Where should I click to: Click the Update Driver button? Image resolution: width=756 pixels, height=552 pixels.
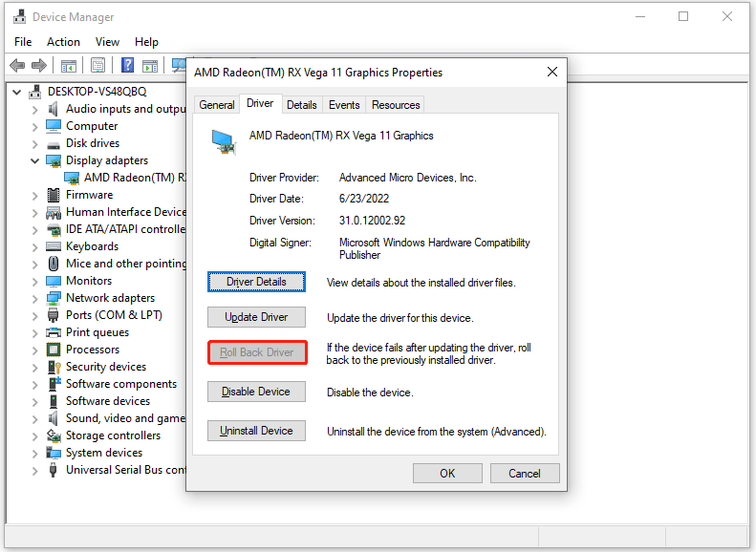[x=256, y=317]
